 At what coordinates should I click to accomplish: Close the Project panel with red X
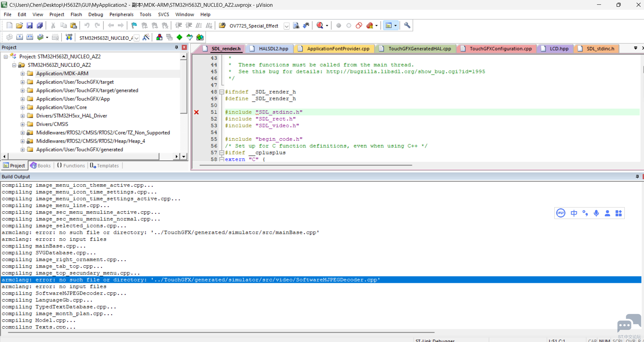(x=184, y=47)
